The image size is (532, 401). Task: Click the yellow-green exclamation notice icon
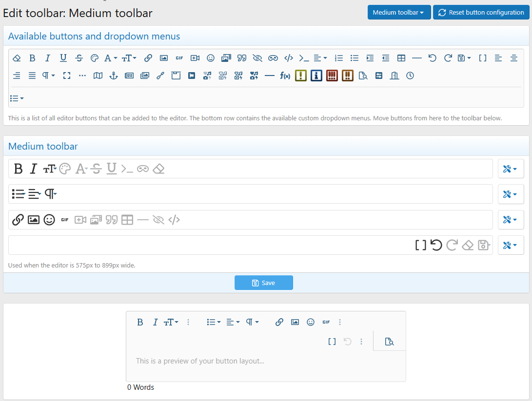pyautogui.click(x=300, y=76)
